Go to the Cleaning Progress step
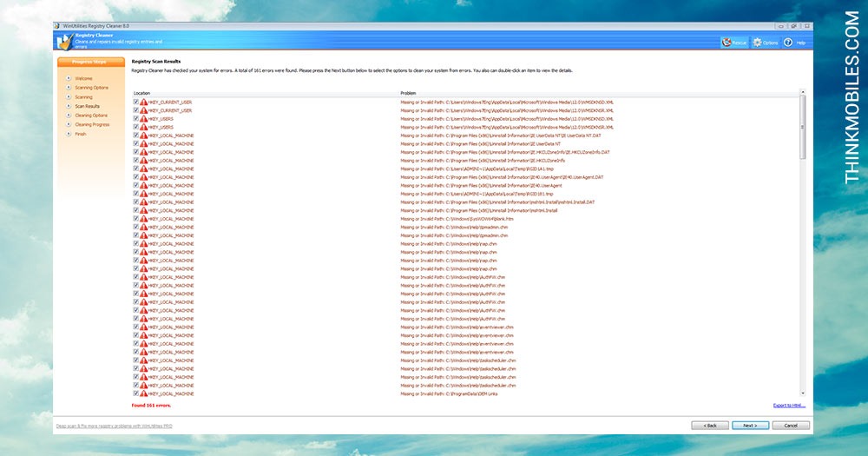Screen dimensions: 868x456 [x=93, y=125]
